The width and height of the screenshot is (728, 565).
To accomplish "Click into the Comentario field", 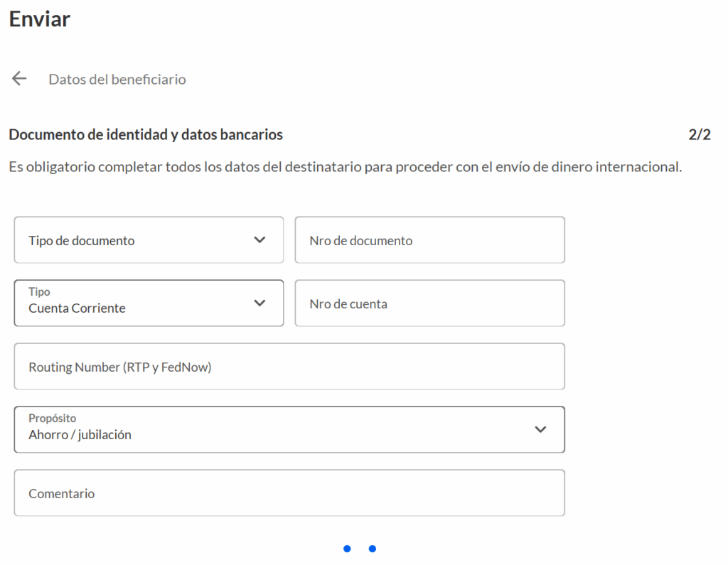I will click(289, 493).
